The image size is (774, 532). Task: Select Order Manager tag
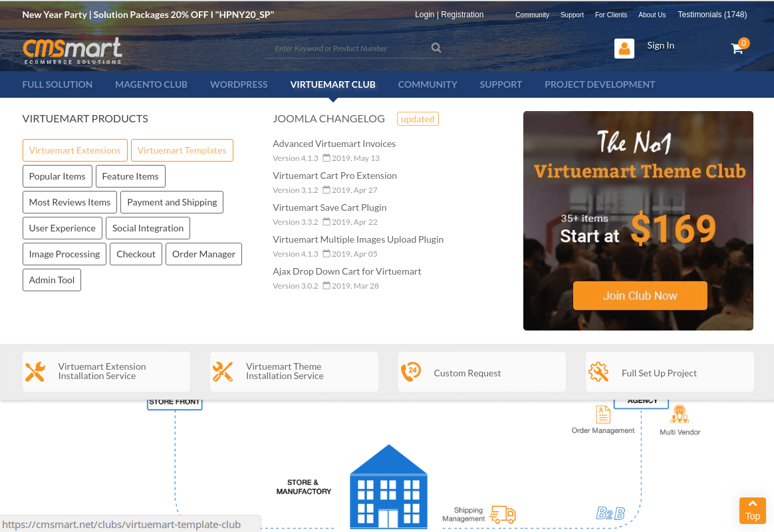coord(204,254)
